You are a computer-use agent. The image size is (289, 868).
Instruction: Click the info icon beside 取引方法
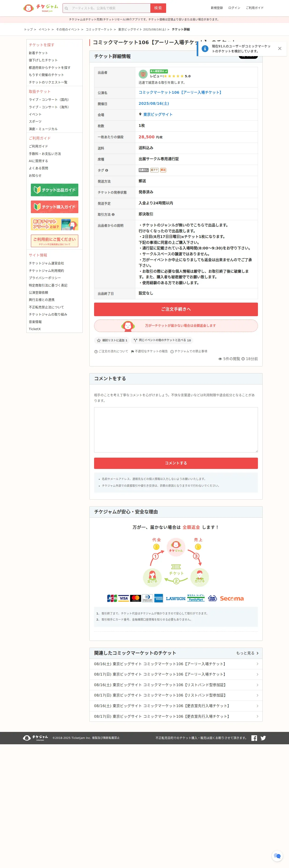pyautogui.click(x=113, y=215)
